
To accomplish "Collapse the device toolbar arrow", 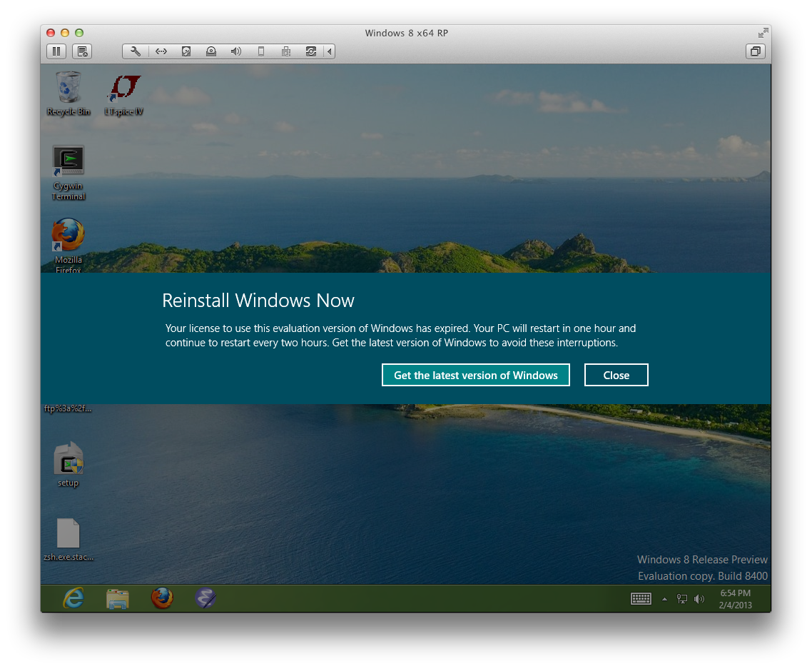I will tap(330, 51).
